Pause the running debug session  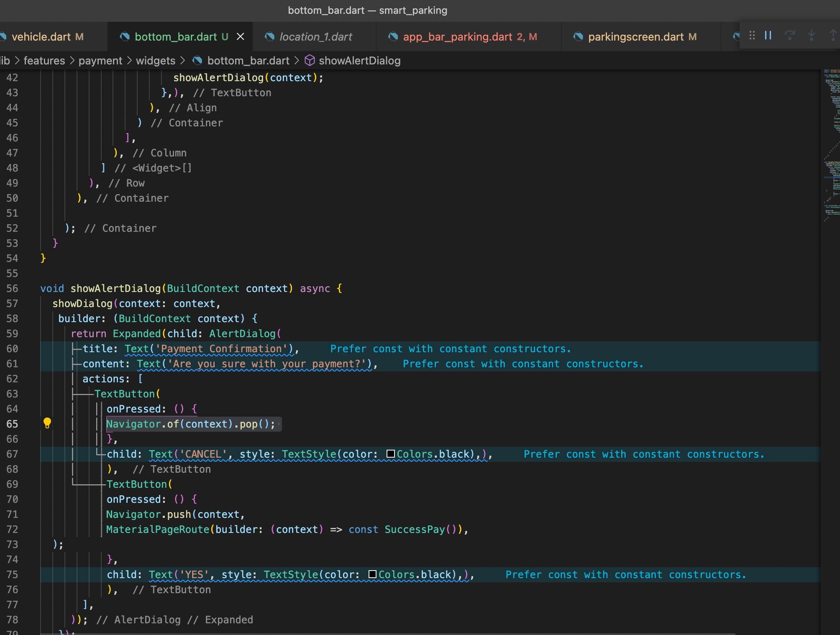pos(768,36)
